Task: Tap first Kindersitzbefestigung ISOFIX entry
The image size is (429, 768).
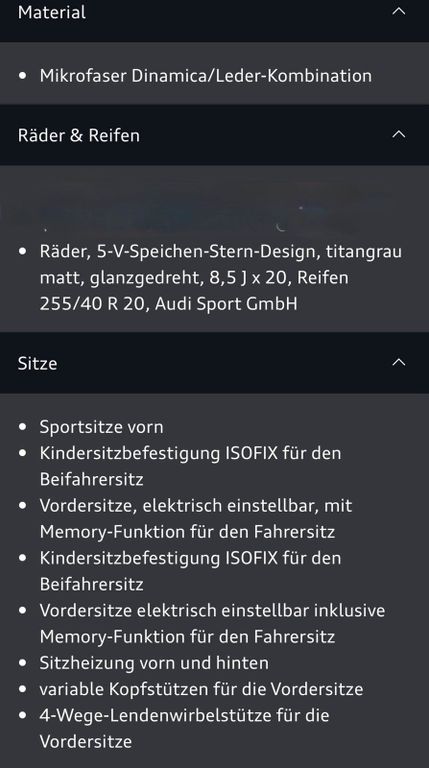Action: pos(191,466)
